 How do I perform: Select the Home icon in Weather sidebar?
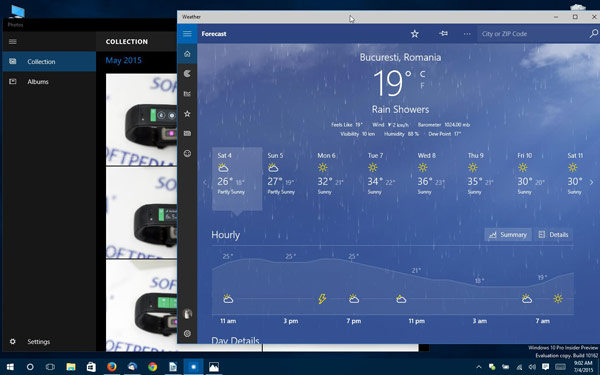(x=187, y=54)
